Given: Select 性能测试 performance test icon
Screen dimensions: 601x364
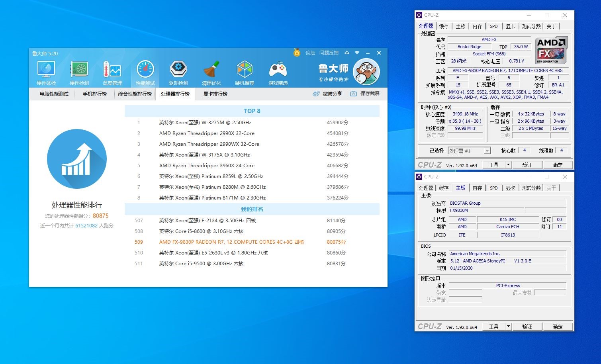Looking at the screenshot, I should point(145,73).
